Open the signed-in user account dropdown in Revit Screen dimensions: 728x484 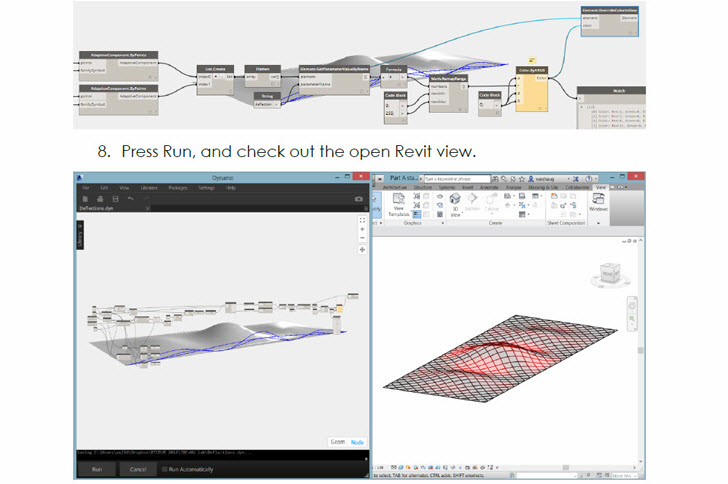point(549,178)
